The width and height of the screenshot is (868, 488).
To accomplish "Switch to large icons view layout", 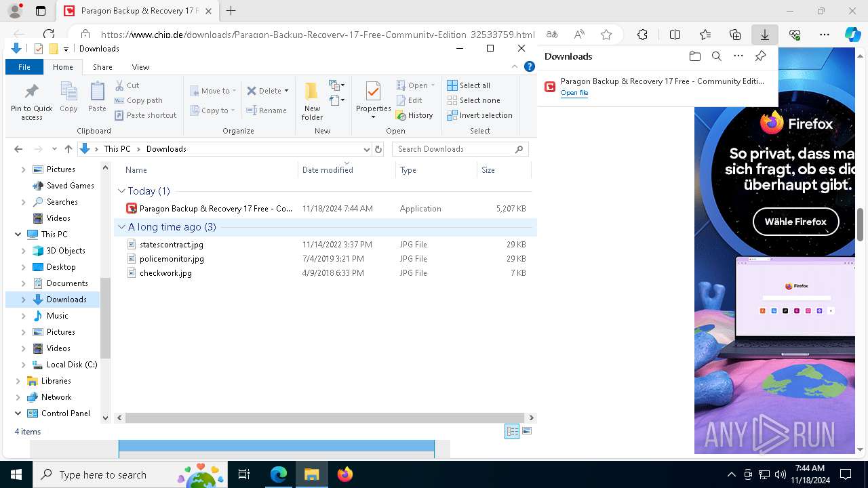I will [527, 432].
